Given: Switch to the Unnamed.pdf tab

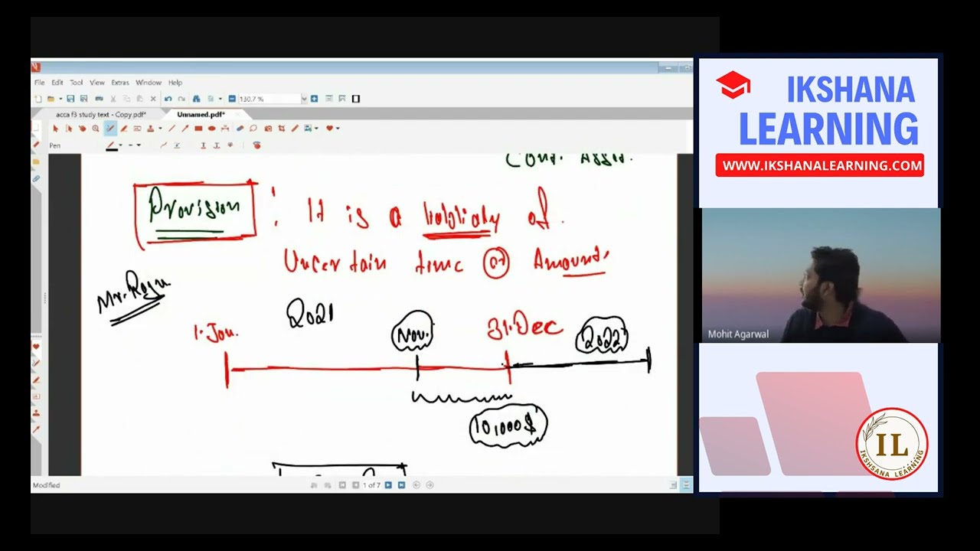Looking at the screenshot, I should (x=201, y=115).
